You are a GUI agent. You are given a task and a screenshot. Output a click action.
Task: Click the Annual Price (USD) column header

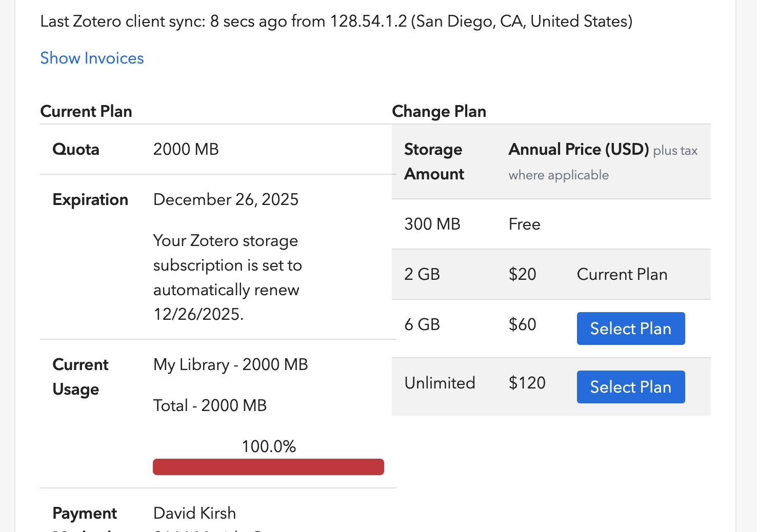tap(579, 150)
